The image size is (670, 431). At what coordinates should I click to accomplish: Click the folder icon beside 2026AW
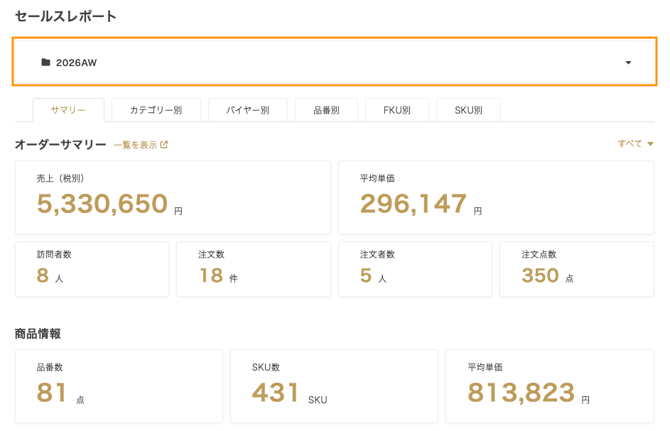click(46, 62)
